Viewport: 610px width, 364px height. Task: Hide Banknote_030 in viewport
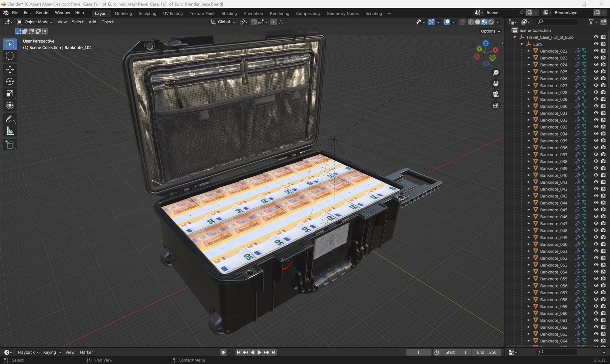[x=596, y=106]
